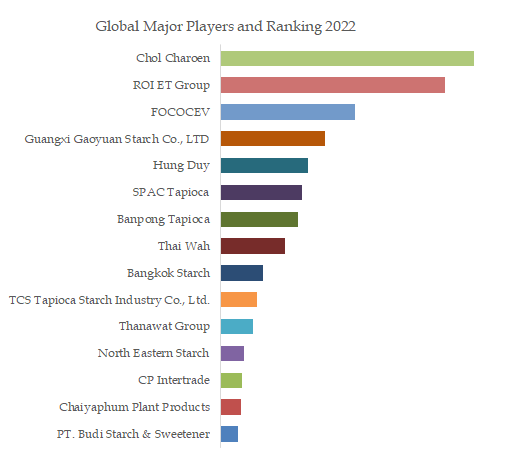Click the chart title 'Global Major Players and Ranking 2022'
Viewport: 508px width, 462px height.
point(226,27)
